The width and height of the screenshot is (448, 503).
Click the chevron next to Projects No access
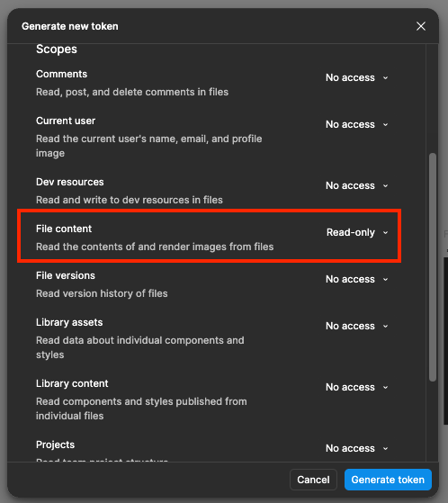(x=385, y=449)
